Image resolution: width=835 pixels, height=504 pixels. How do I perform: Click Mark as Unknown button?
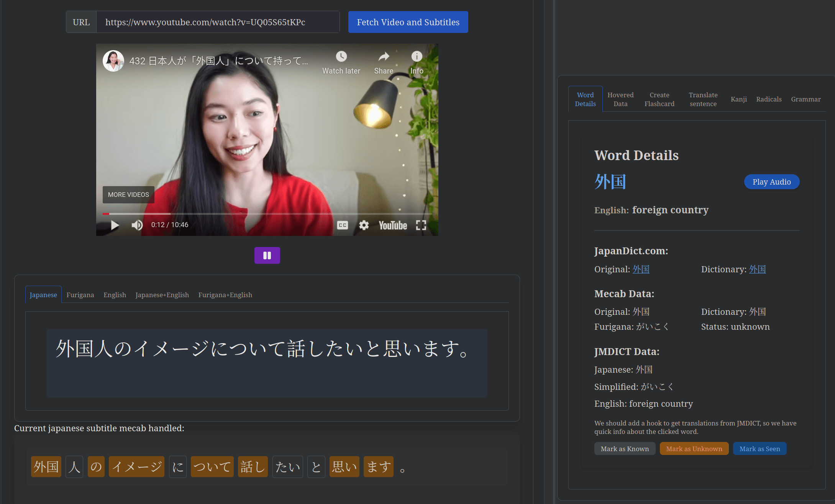[x=694, y=448]
